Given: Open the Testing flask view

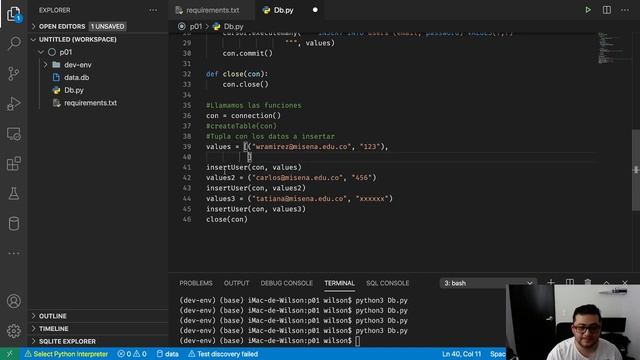Looking at the screenshot, I should tap(14, 193).
